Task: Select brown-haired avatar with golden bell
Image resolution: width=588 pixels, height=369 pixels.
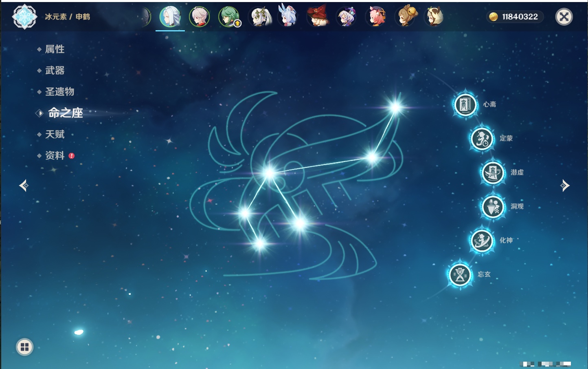Action: [406, 16]
